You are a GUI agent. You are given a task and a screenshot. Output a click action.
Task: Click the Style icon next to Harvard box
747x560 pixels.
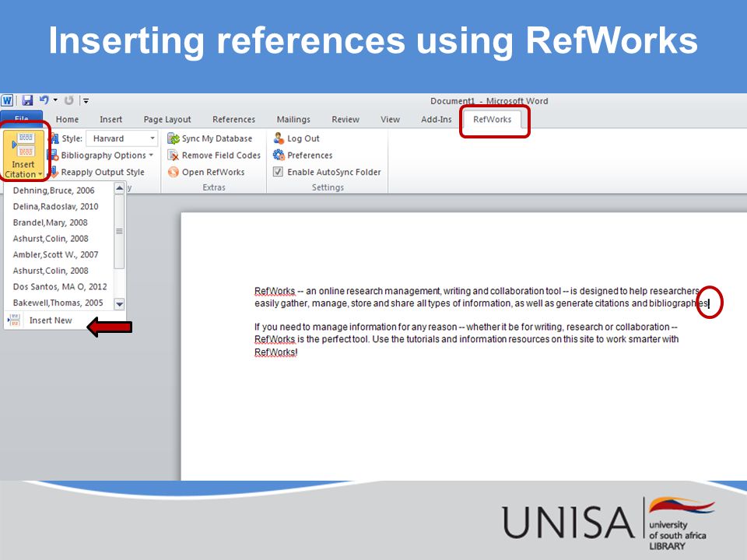54,138
